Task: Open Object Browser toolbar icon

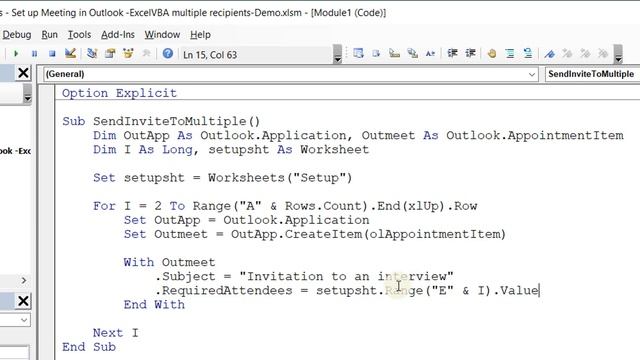Action: pos(128,53)
